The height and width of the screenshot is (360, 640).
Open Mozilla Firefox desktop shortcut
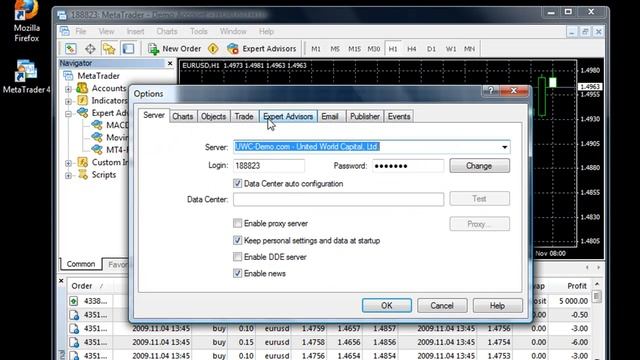[27, 20]
